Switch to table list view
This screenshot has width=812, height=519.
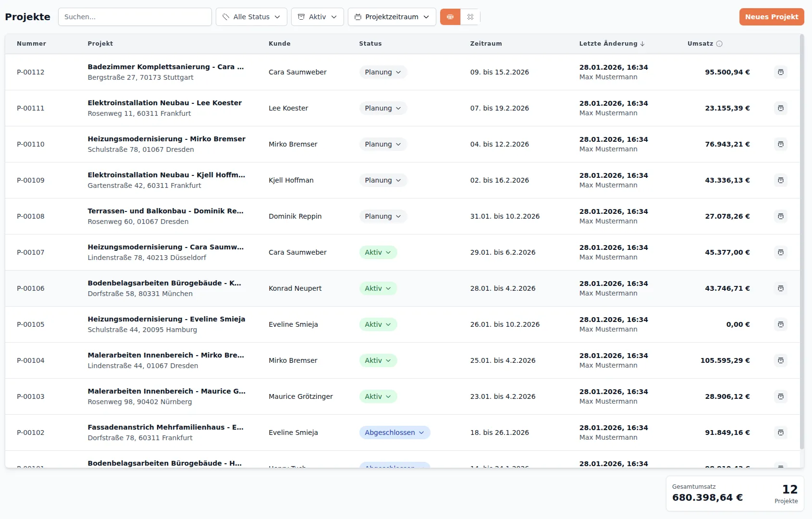coord(450,17)
